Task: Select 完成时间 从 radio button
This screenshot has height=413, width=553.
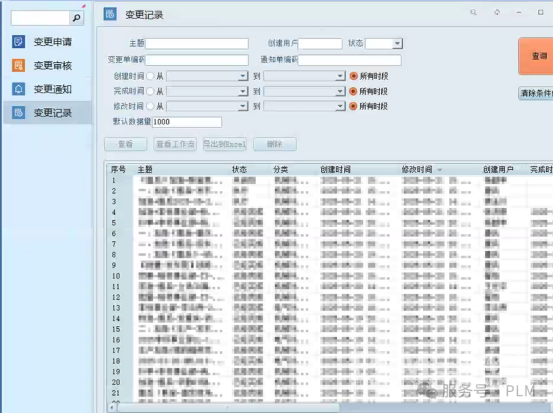Action: (x=150, y=91)
